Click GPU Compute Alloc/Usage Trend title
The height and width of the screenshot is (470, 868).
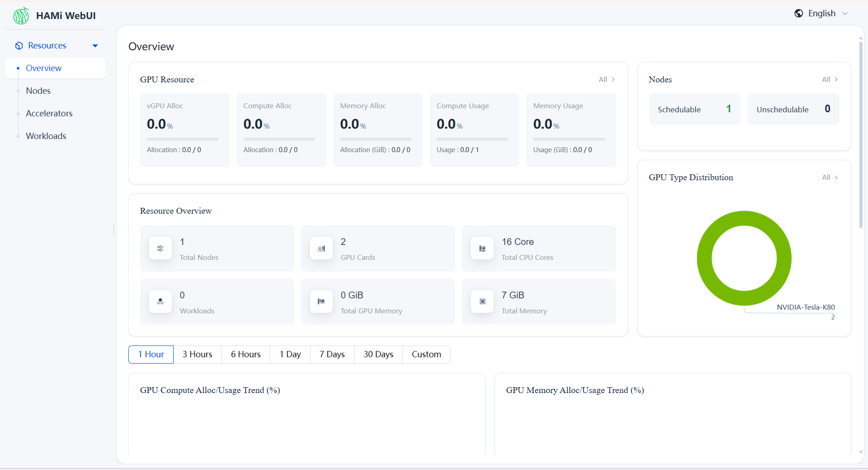point(210,390)
